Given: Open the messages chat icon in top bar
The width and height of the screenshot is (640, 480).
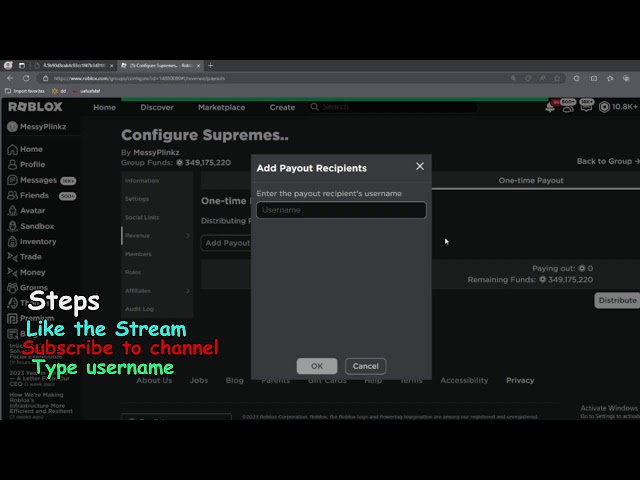Looking at the screenshot, I should tap(586, 107).
